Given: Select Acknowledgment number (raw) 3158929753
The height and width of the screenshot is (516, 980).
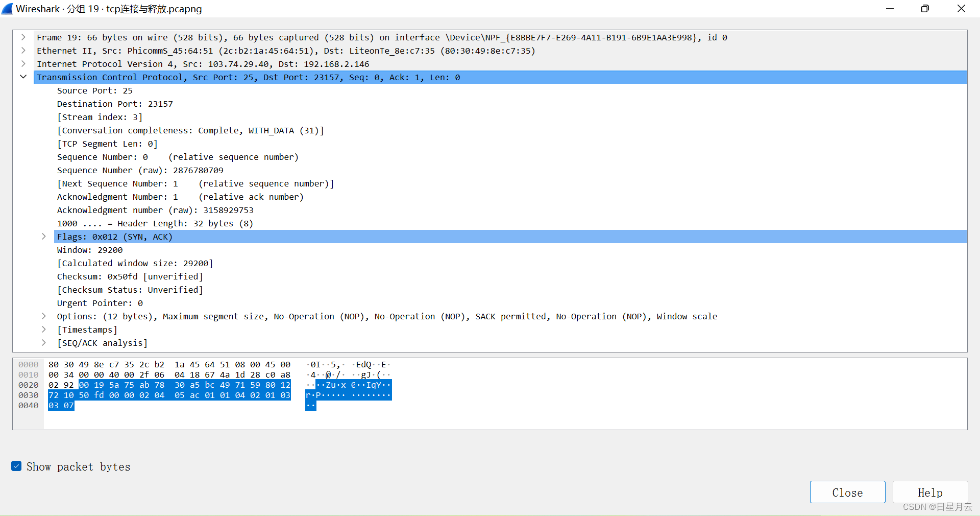Looking at the screenshot, I should click(155, 210).
